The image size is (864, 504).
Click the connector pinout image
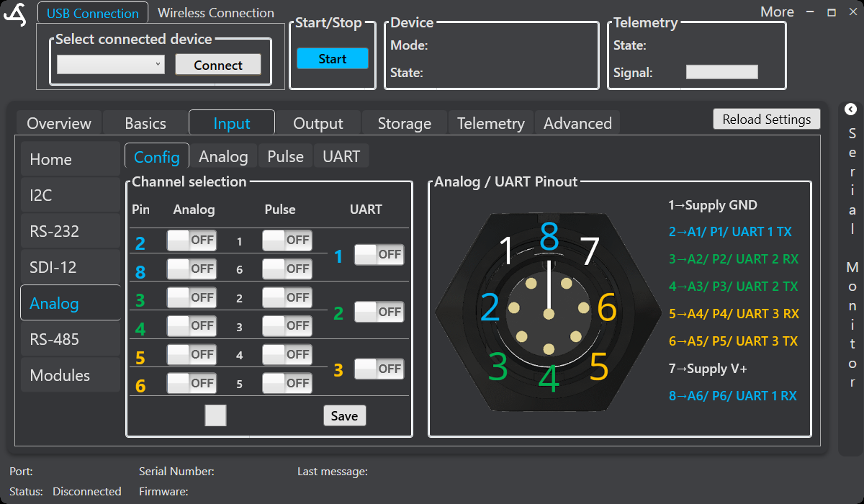click(549, 312)
